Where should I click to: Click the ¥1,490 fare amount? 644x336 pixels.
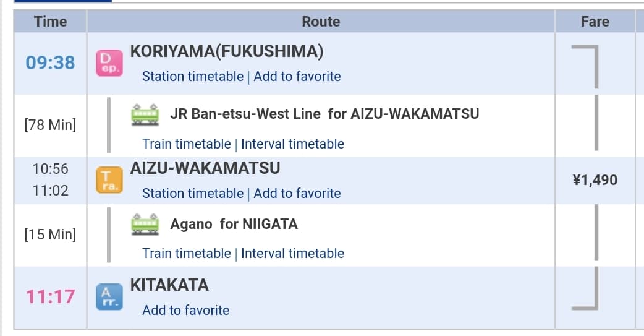pyautogui.click(x=595, y=180)
